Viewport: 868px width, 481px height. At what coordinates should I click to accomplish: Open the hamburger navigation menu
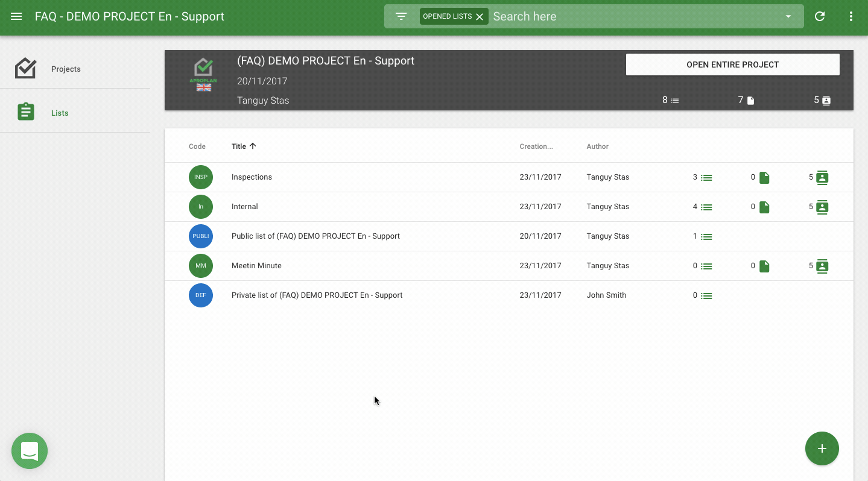[16, 17]
